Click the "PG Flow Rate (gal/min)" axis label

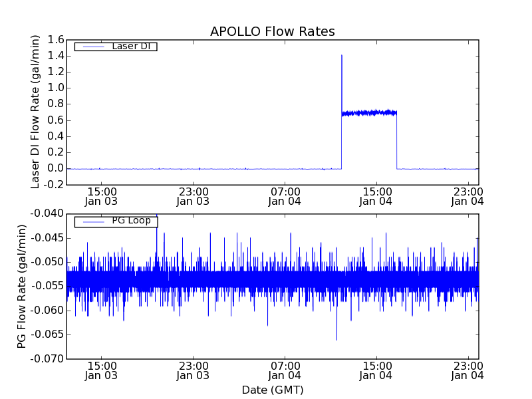click(x=21, y=287)
